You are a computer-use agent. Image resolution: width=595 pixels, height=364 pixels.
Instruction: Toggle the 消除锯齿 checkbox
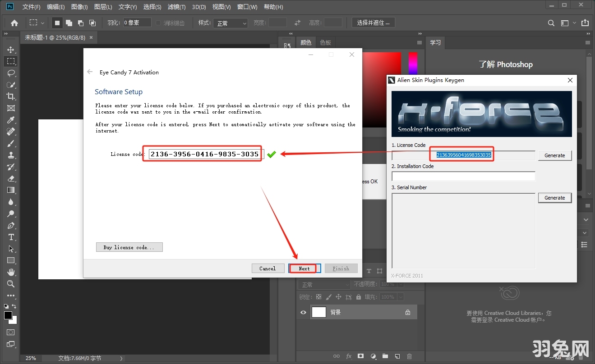pyautogui.click(x=158, y=23)
